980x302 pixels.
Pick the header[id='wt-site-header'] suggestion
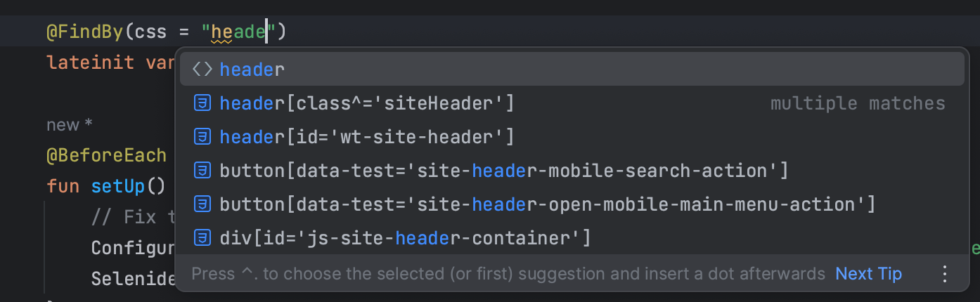point(366,137)
